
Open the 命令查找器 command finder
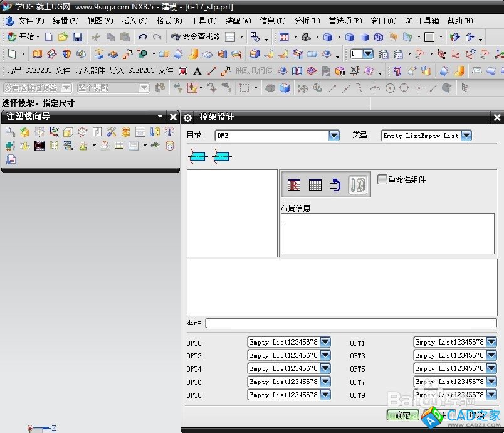point(195,37)
